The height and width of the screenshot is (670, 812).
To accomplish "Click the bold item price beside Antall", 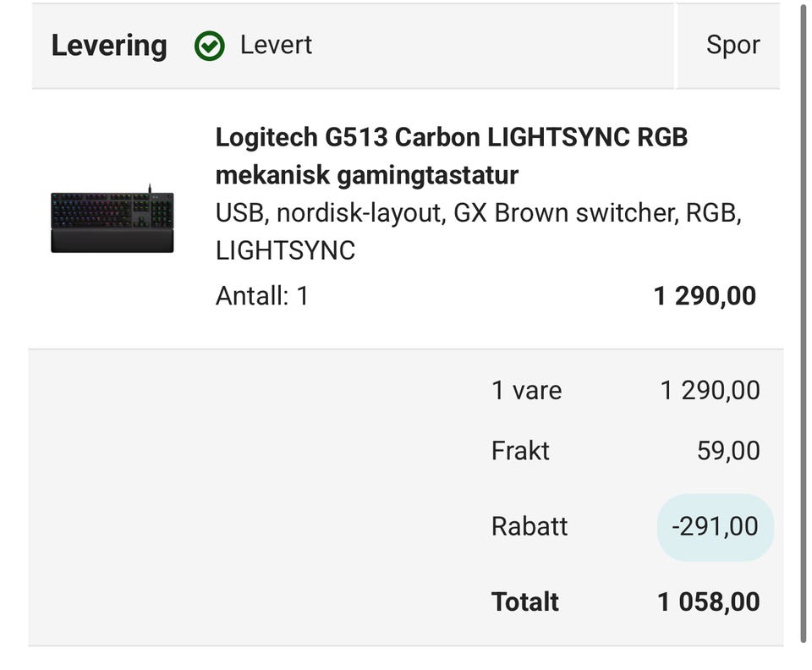I will click(705, 296).
